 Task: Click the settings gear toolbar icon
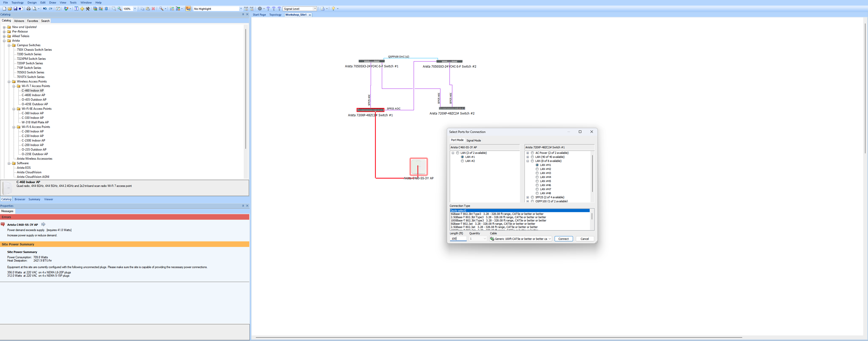coord(260,9)
